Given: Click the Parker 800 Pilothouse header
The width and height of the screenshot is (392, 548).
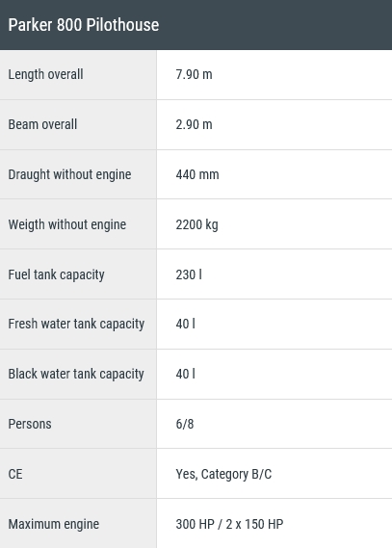Looking at the screenshot, I should [x=84, y=25].
